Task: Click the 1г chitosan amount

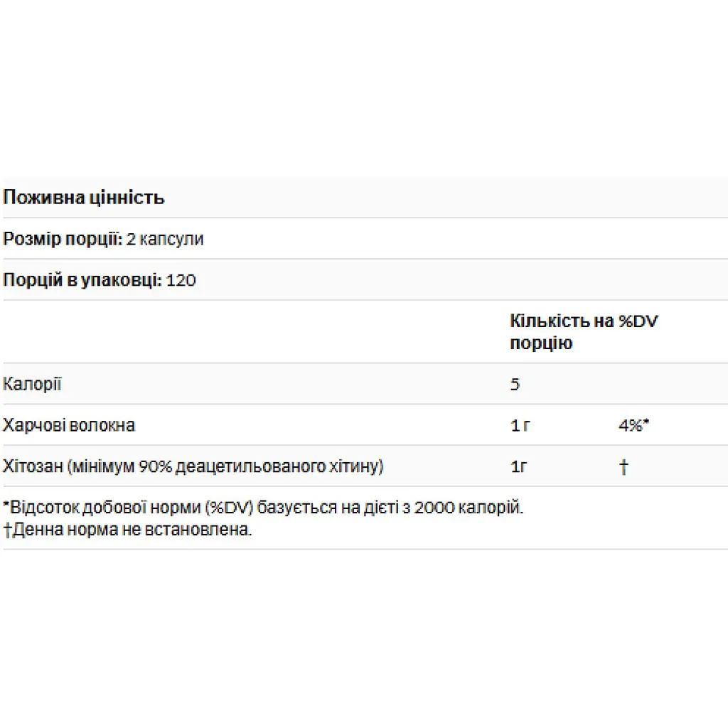Action: point(519,466)
